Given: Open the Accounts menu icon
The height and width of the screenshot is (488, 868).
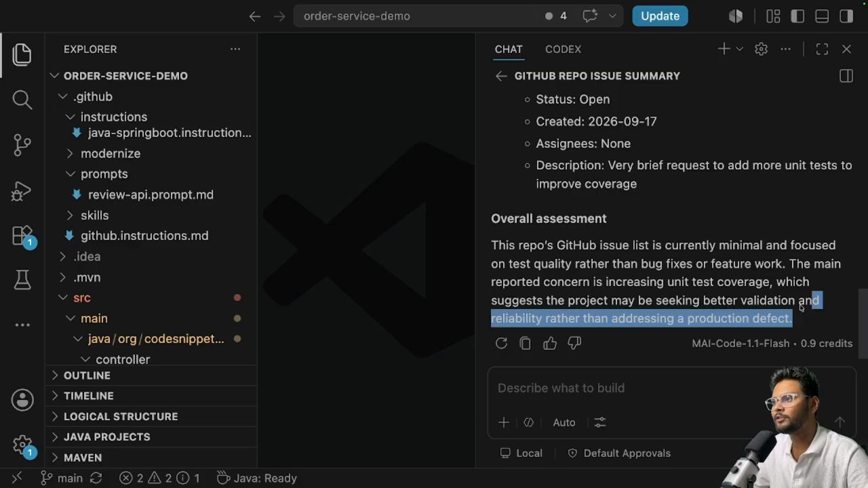Looking at the screenshot, I should pos(22,400).
